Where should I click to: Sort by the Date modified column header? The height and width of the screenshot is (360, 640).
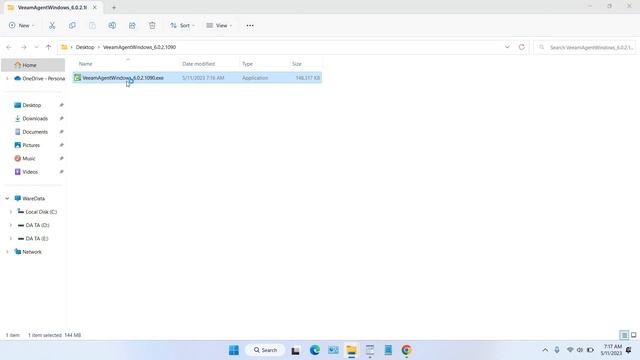[209, 64]
